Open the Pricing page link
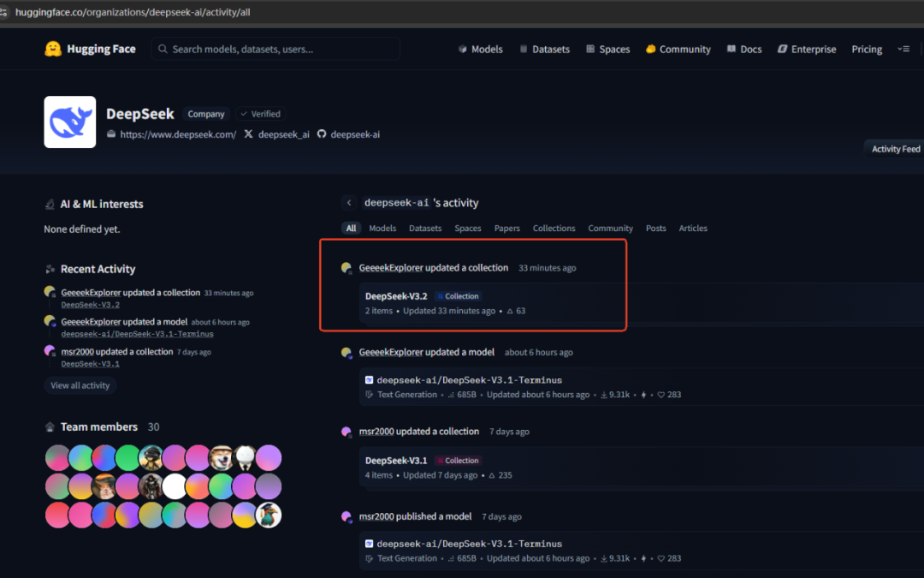The width and height of the screenshot is (924, 578). [x=867, y=50]
